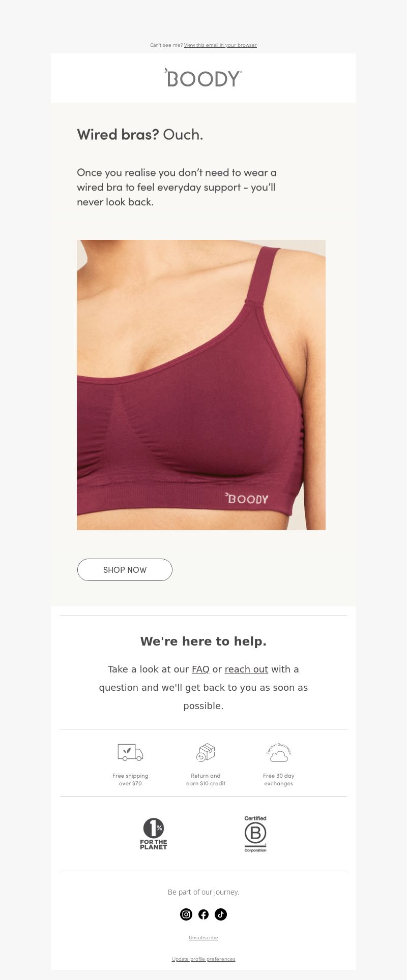
Task: Open the TikTok social icon
Action: (x=221, y=914)
